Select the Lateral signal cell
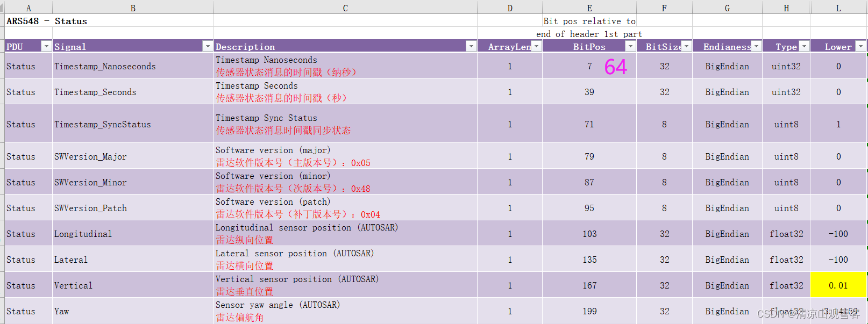The width and height of the screenshot is (868, 324). [x=133, y=260]
